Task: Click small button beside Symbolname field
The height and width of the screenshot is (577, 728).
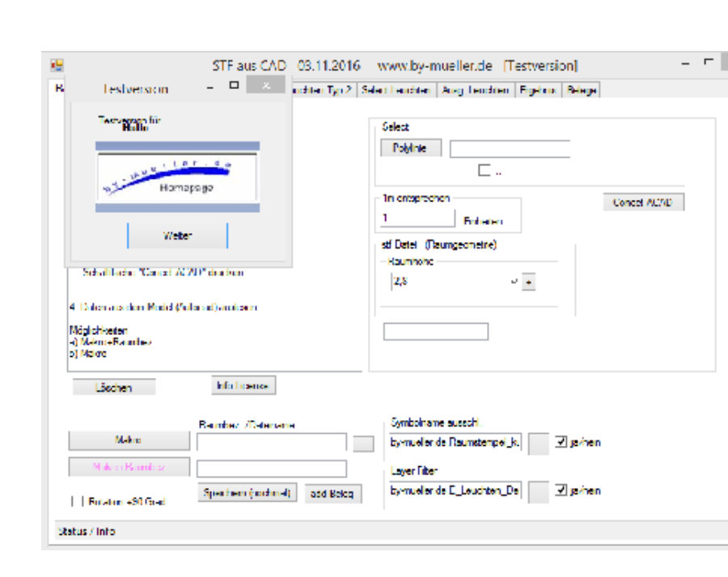Action: click(x=539, y=443)
